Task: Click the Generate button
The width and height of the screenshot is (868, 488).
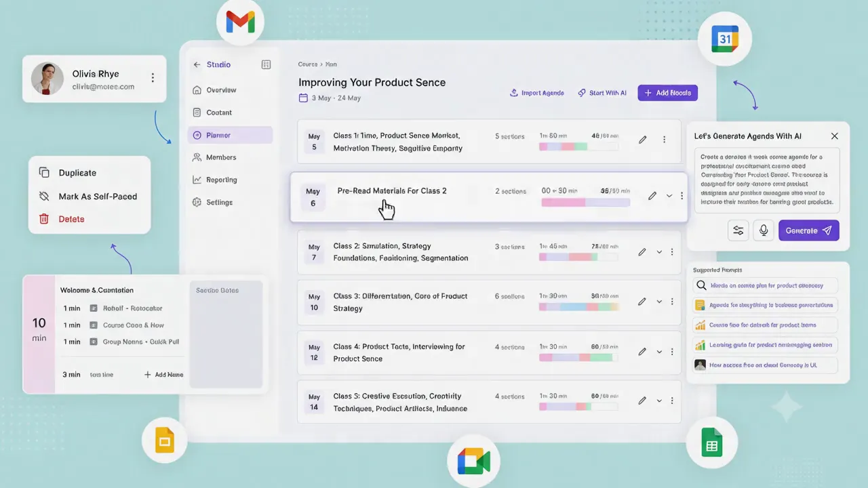Action: (809, 230)
